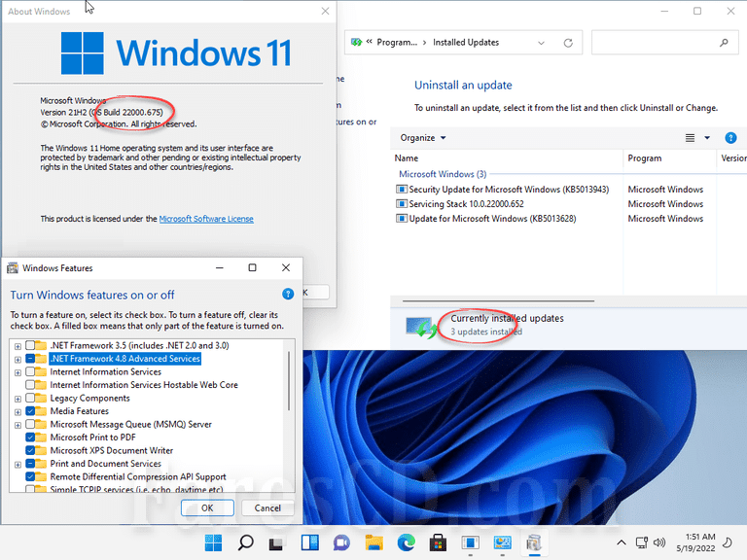This screenshot has width=747, height=560.
Task: Open Microsoft Software License link
Action: [x=206, y=219]
